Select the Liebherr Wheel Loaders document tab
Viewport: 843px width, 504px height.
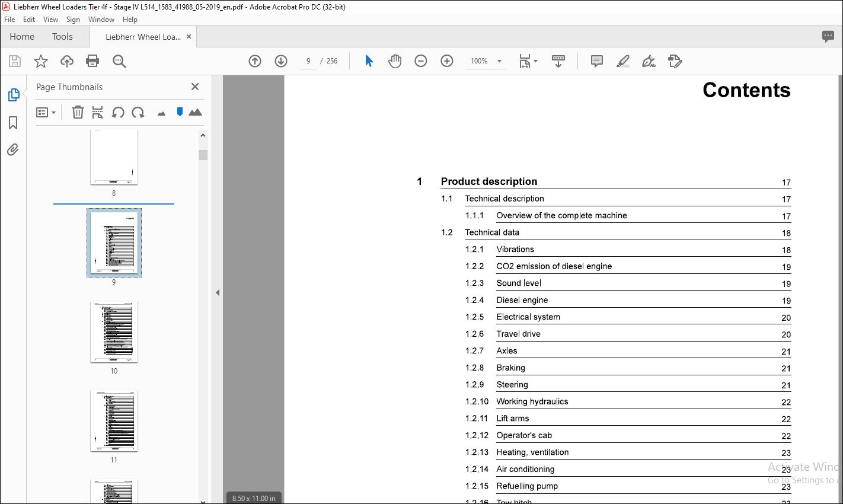143,37
